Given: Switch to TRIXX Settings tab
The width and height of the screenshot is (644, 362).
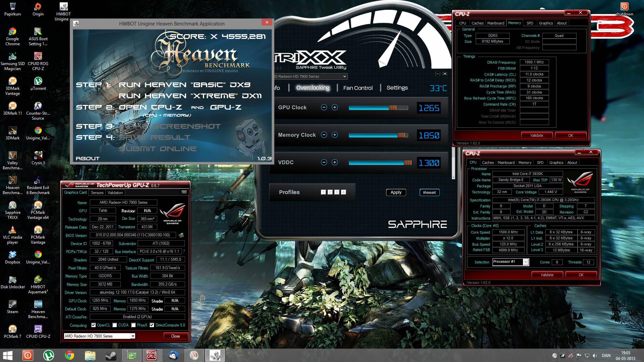Looking at the screenshot, I should coord(397,88).
